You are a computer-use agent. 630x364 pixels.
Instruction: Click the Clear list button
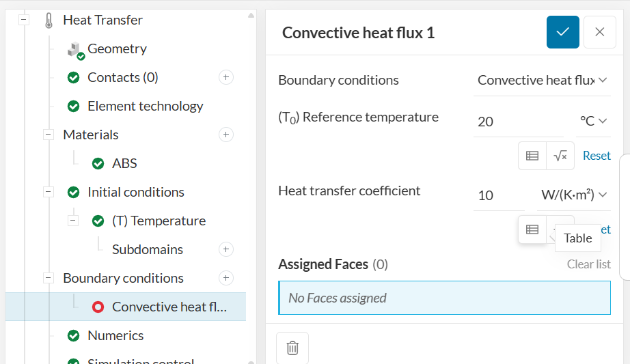pyautogui.click(x=588, y=264)
